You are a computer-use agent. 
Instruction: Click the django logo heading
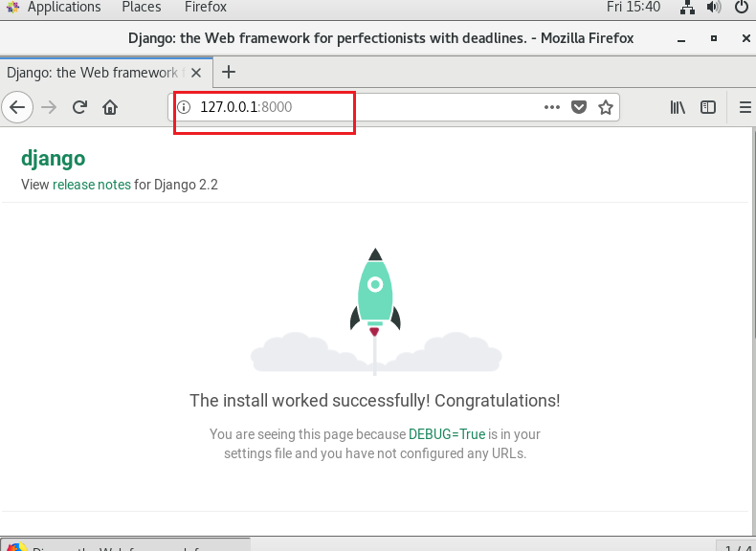(x=53, y=159)
